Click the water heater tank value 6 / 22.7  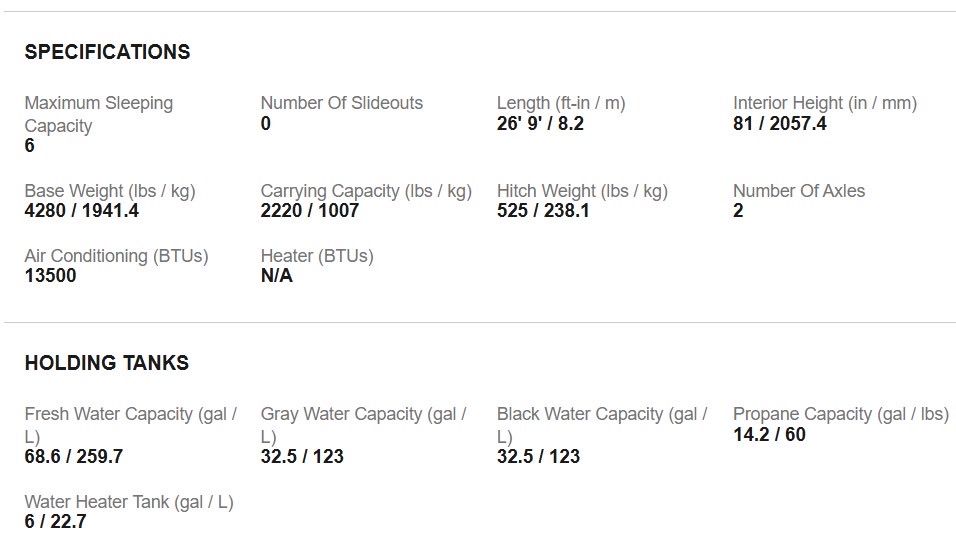pyautogui.click(x=55, y=522)
